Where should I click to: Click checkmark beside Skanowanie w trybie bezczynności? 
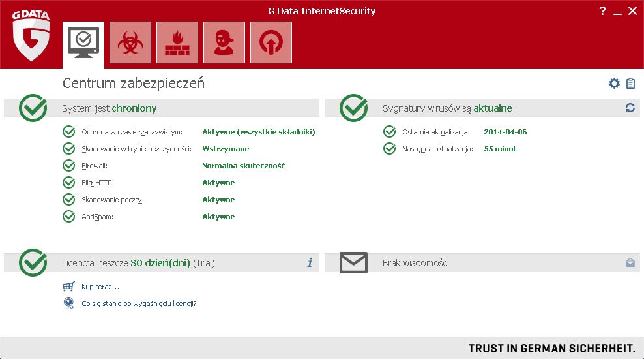(x=68, y=148)
